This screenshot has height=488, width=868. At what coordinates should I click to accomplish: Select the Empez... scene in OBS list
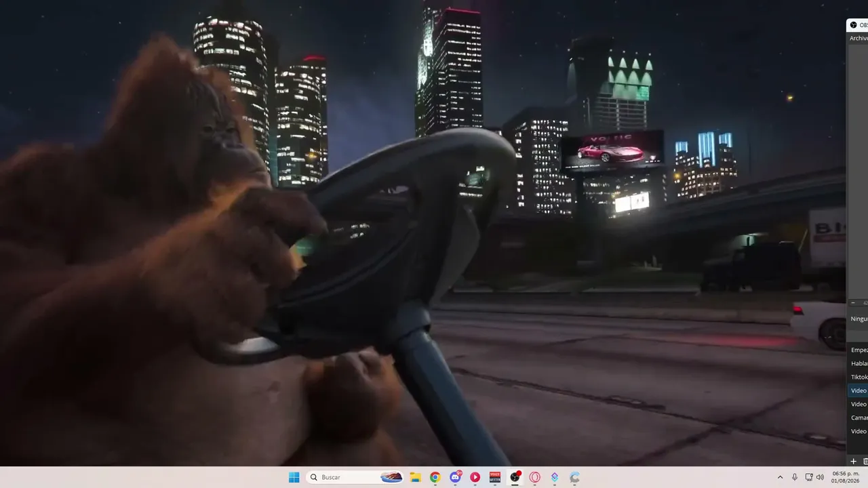859,350
